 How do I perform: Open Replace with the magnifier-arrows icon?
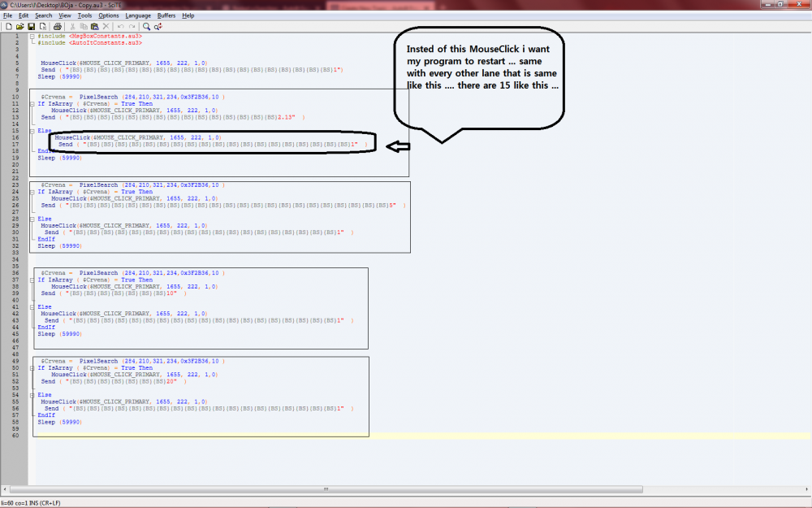pyautogui.click(x=158, y=27)
